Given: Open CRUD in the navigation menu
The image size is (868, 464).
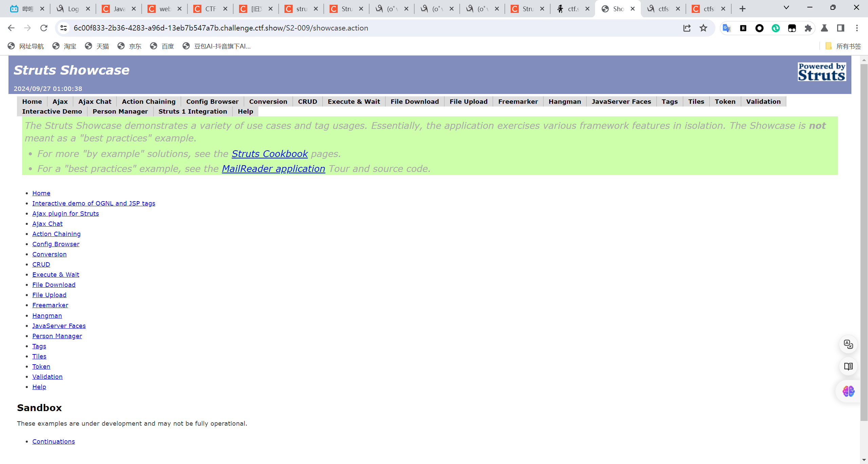Looking at the screenshot, I should [x=308, y=101].
